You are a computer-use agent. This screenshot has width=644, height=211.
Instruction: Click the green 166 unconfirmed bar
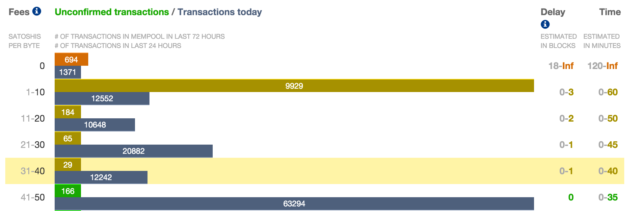coord(67,191)
